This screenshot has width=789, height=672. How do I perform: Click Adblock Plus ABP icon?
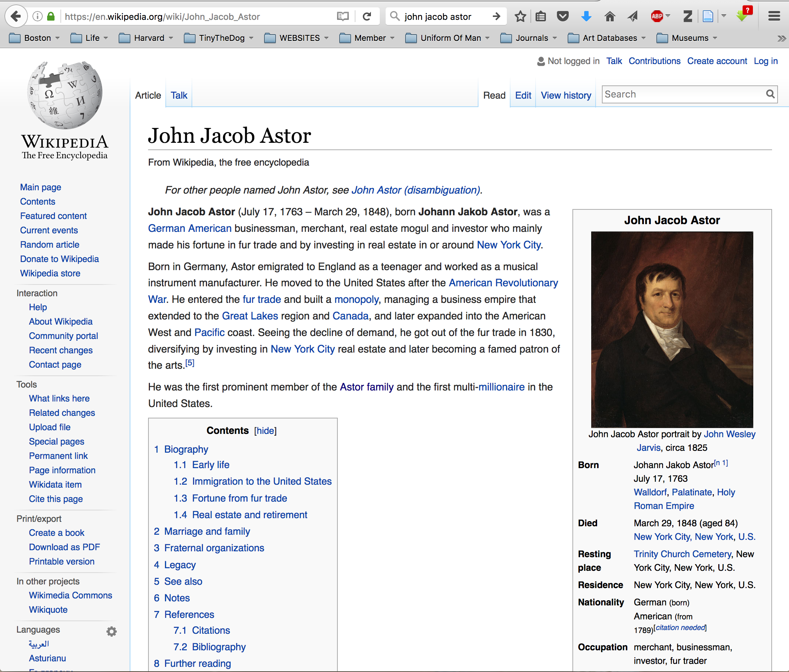pyautogui.click(x=657, y=16)
